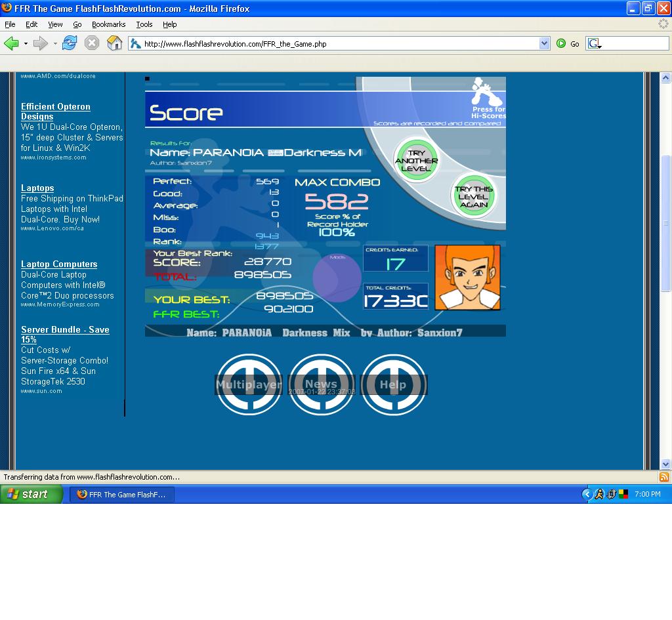
Task: Click Try Another Level button
Action: click(x=416, y=161)
